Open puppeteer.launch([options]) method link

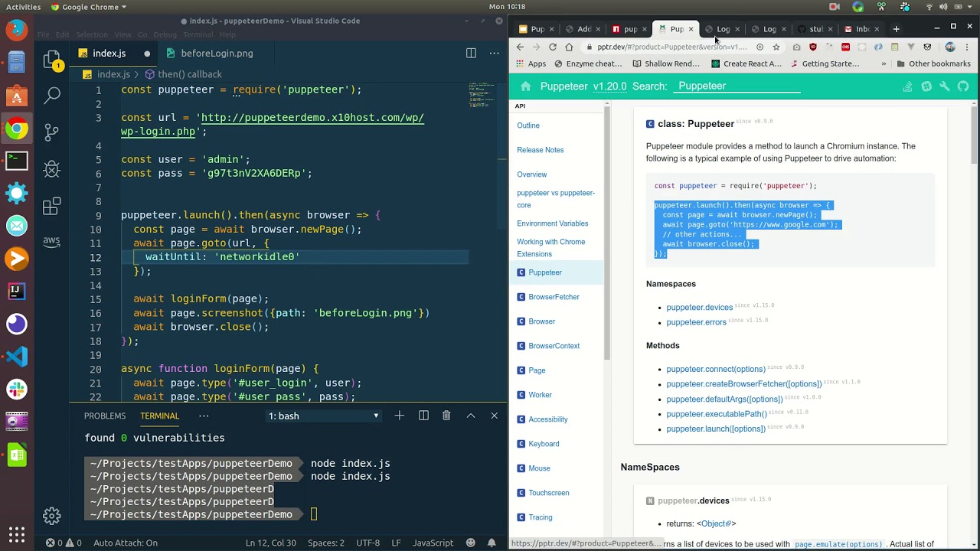coord(716,429)
